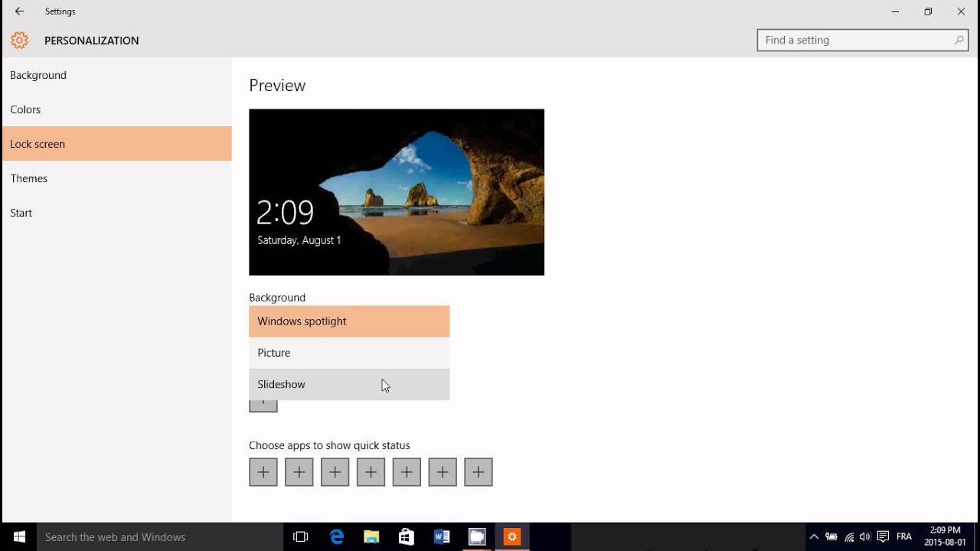Screen dimensions: 980x551
Task: Open the Start settings page
Action: (116, 213)
